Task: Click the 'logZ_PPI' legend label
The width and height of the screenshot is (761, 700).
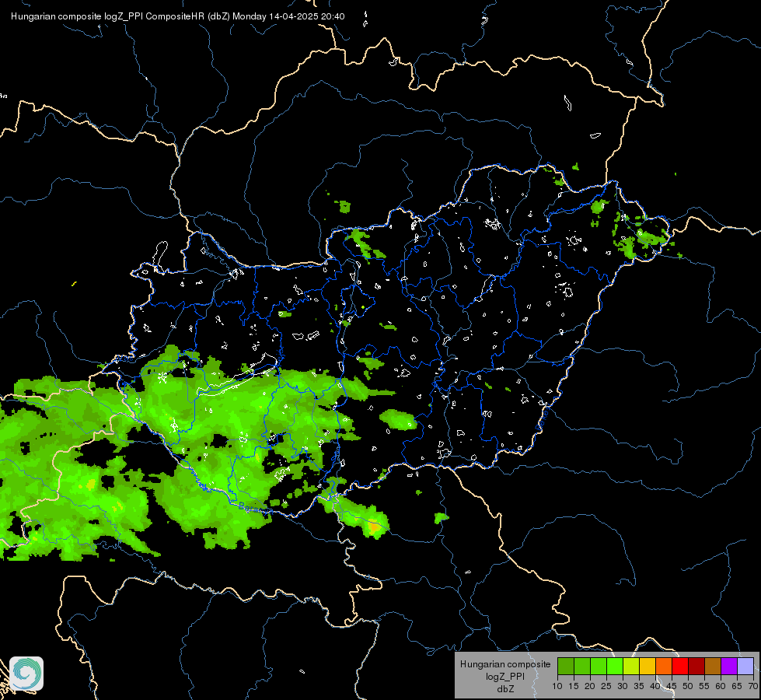Action: click(505, 676)
